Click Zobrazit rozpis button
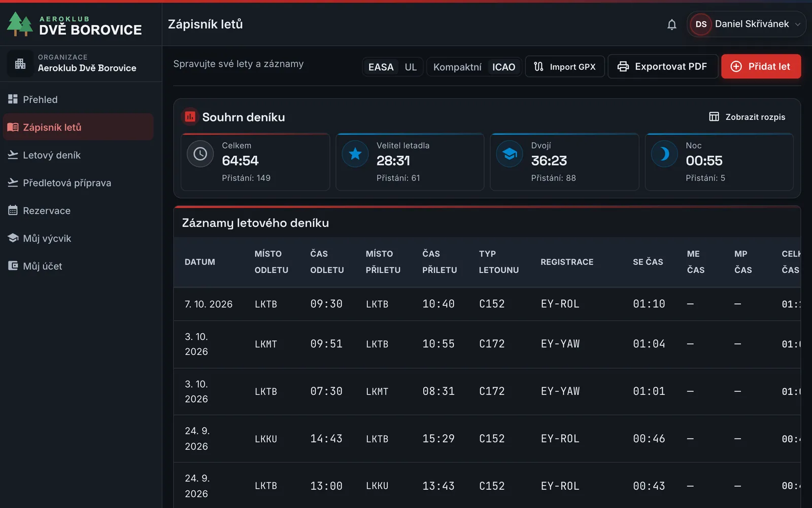This screenshot has height=508, width=812. tap(747, 117)
